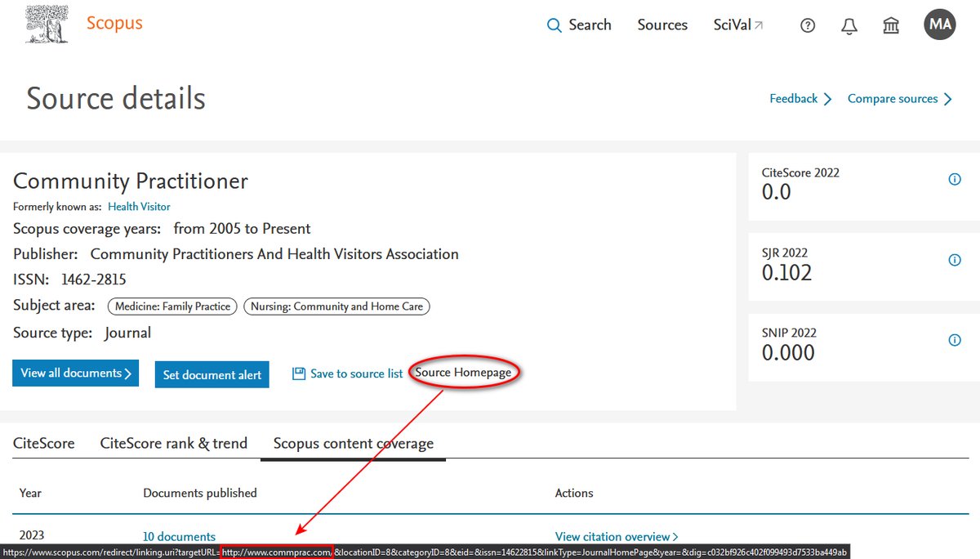Click the Feedback link

click(x=800, y=99)
